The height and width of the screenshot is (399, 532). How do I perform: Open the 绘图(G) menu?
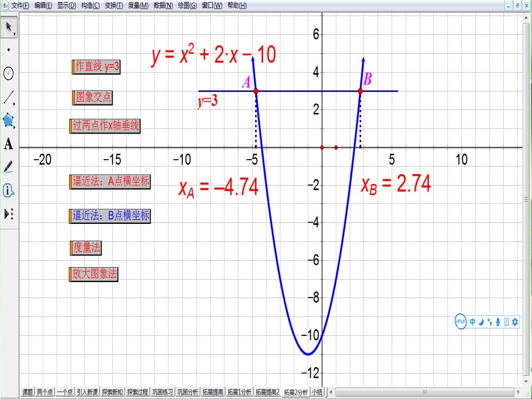tap(187, 6)
